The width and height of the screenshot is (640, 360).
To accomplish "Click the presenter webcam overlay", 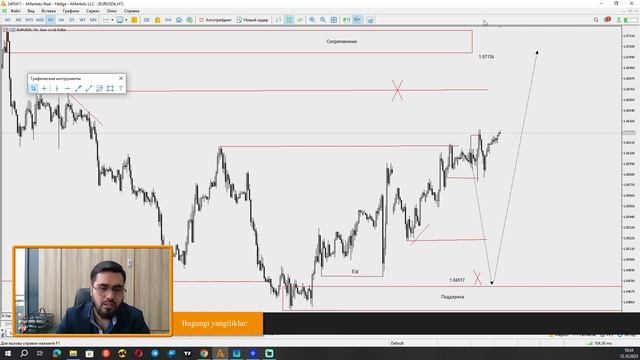I will point(93,291).
